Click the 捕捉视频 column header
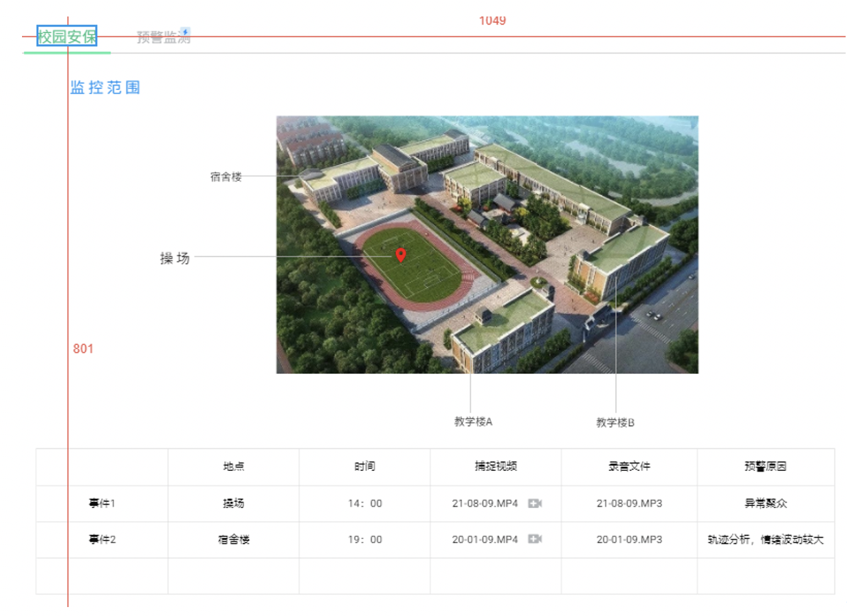This screenshot has width=847, height=616. (496, 466)
